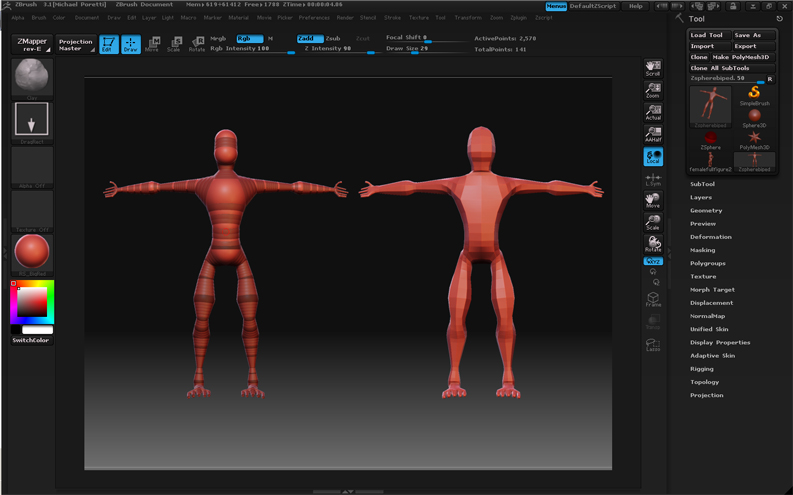
Task: Select the ZSphere tool
Action: pos(710,140)
